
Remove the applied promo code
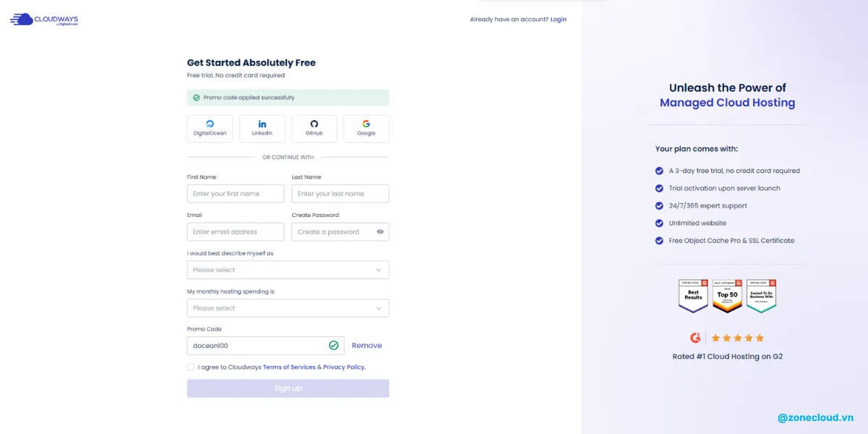367,346
